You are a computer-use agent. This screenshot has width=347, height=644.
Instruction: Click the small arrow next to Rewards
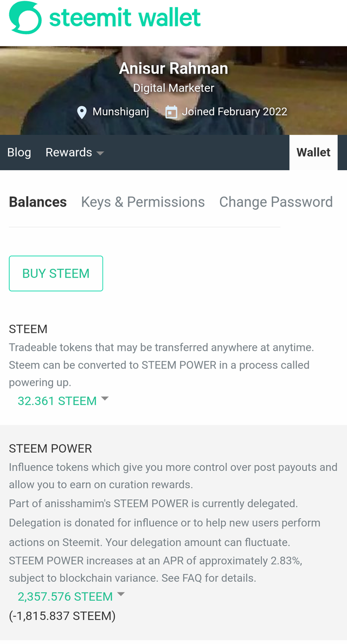[100, 153]
